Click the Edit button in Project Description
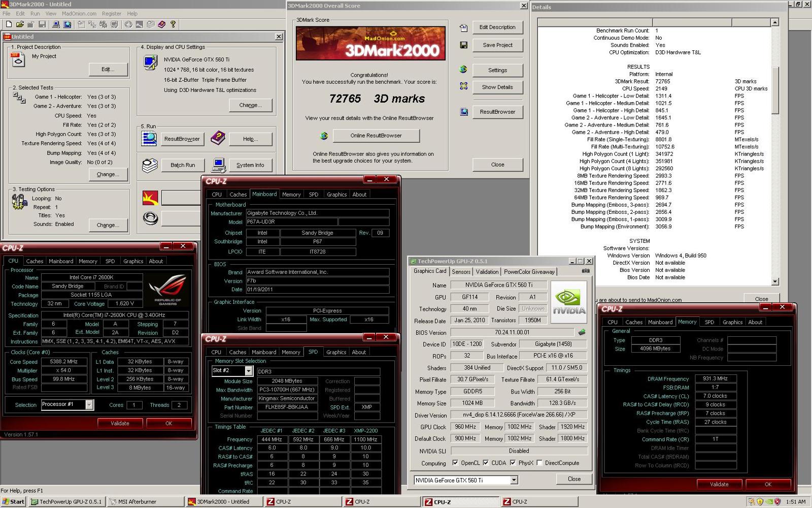 [108, 70]
